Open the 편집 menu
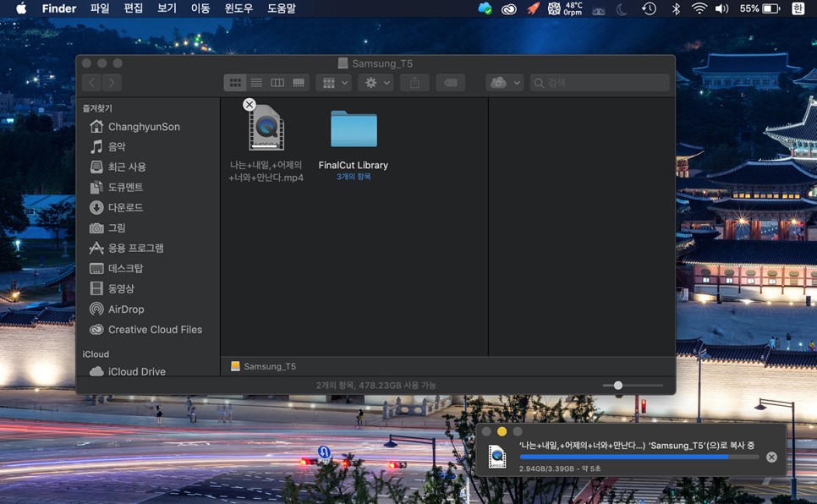Screen dimensions: 817x504 133,8
